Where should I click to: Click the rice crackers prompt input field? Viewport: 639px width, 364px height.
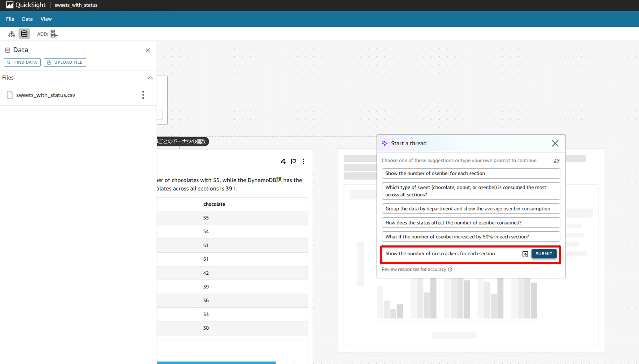click(x=450, y=253)
